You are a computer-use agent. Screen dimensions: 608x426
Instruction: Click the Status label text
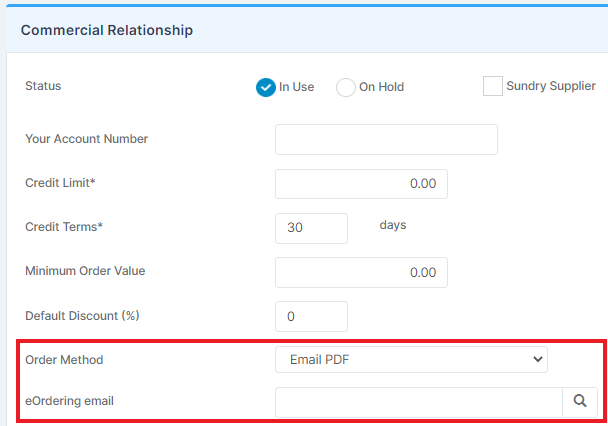click(43, 86)
